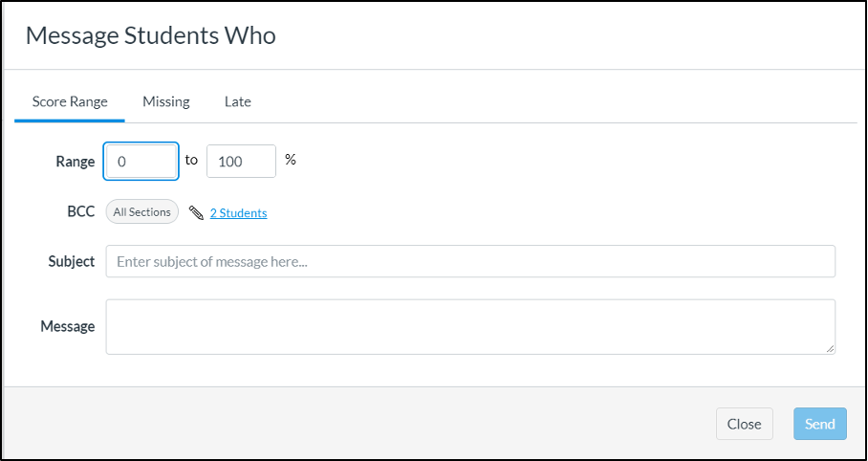Grab the Message box resize handle corner

point(829,348)
